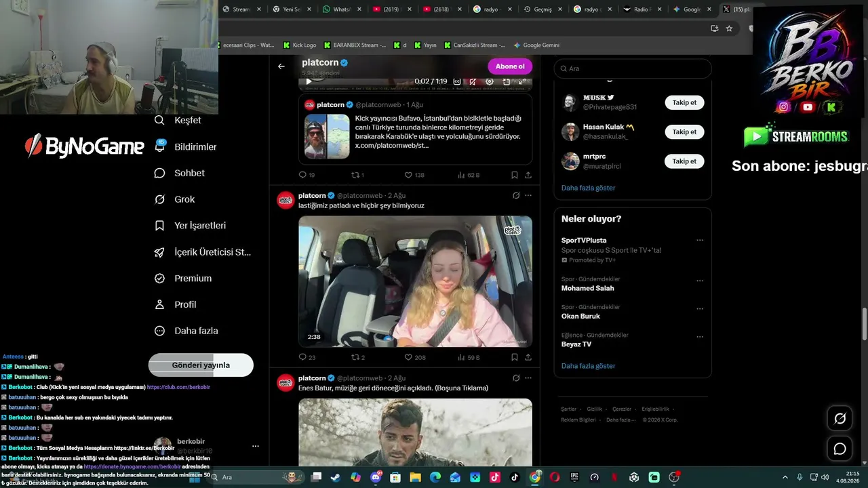
Task: Open more options for SporTVPlusta promotion
Action: (x=700, y=240)
